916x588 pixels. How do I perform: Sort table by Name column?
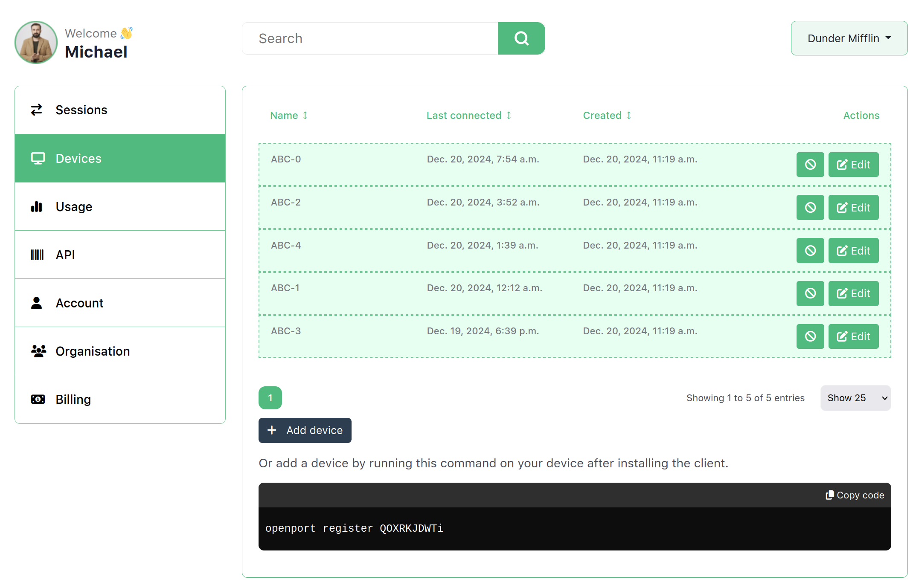click(x=288, y=116)
